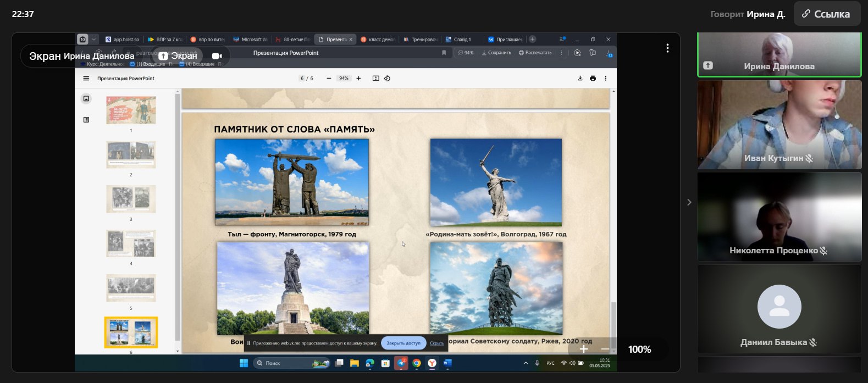
Task: Open Telegram from the taskbar
Action: 401,363
